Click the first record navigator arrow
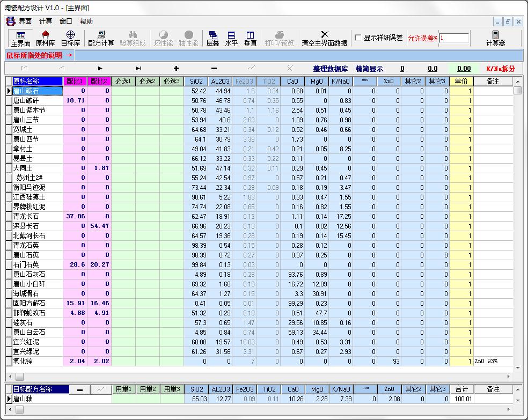 click(x=24, y=68)
